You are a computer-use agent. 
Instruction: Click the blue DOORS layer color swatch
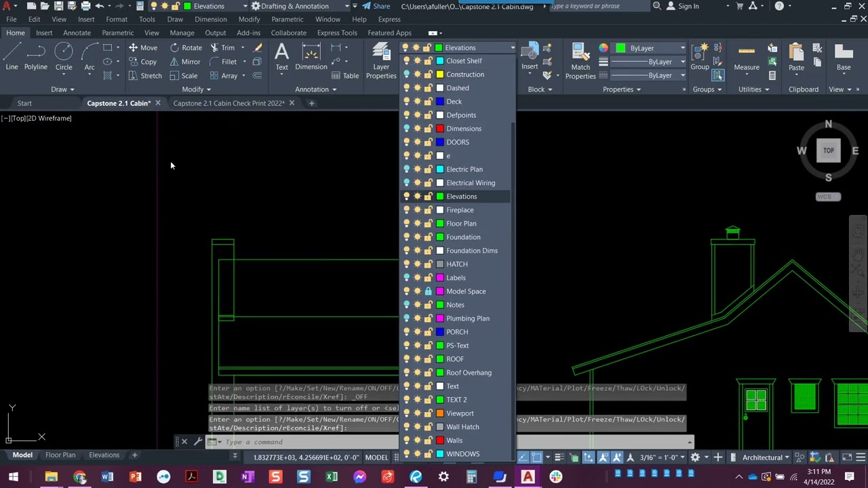[x=440, y=142]
